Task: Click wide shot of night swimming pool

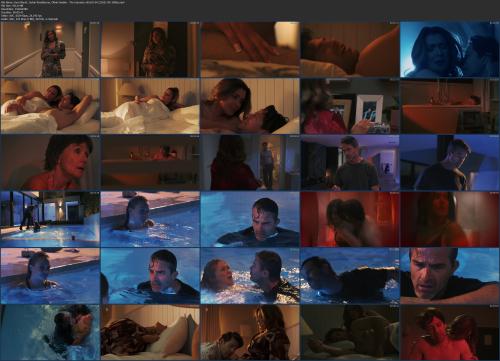Action: click(x=50, y=219)
